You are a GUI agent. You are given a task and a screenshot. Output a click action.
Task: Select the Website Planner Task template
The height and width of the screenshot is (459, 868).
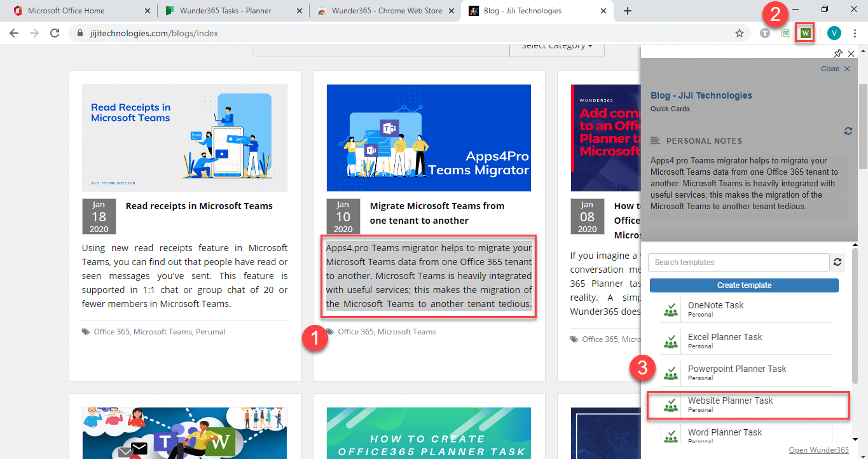click(748, 405)
